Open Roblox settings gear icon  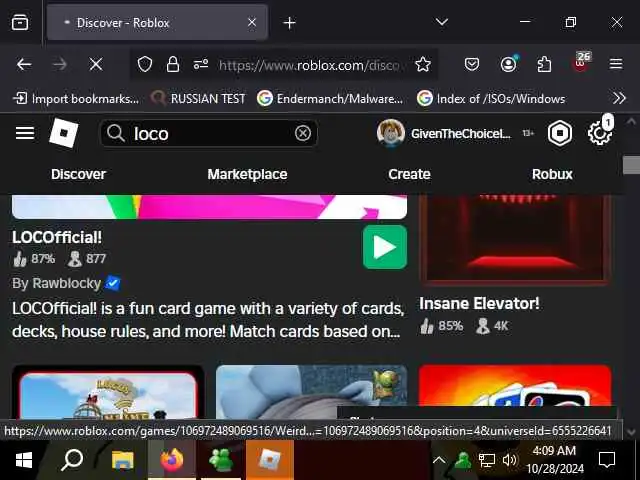[x=600, y=133]
